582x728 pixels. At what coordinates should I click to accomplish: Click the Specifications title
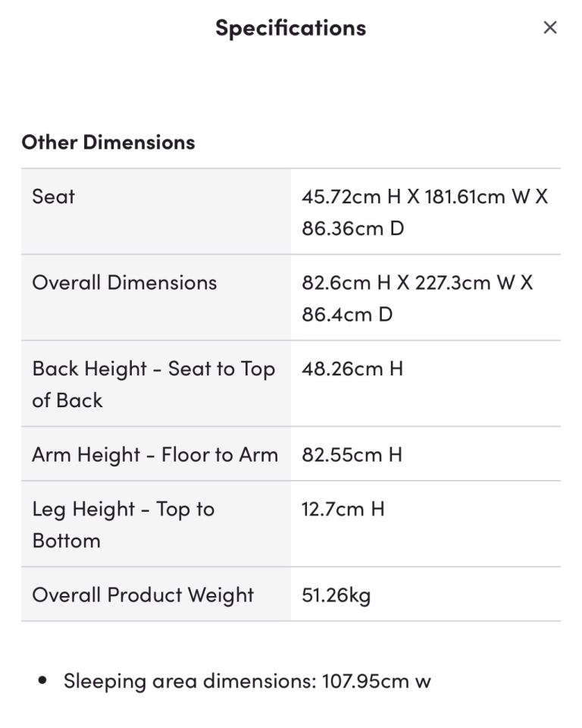290,28
